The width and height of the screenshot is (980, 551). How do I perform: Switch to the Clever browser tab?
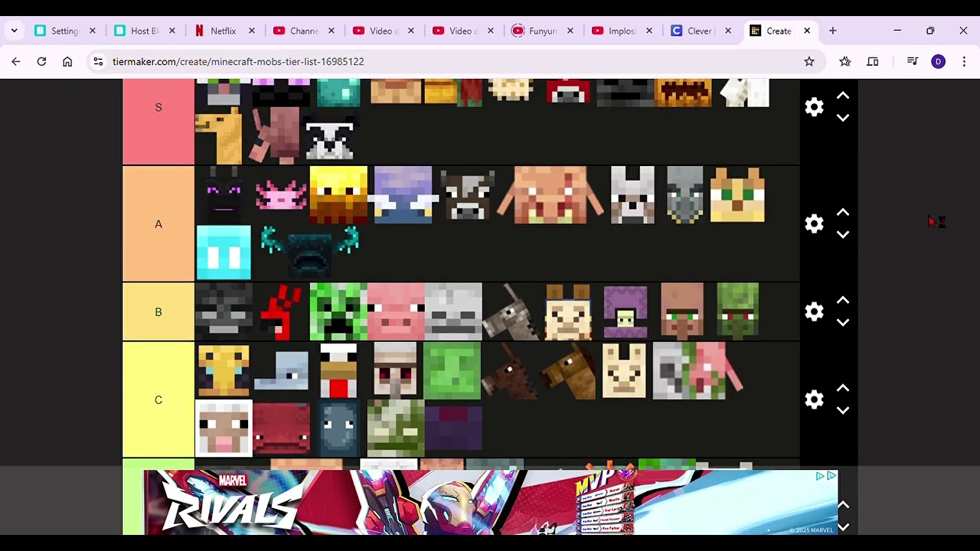pyautogui.click(x=699, y=31)
